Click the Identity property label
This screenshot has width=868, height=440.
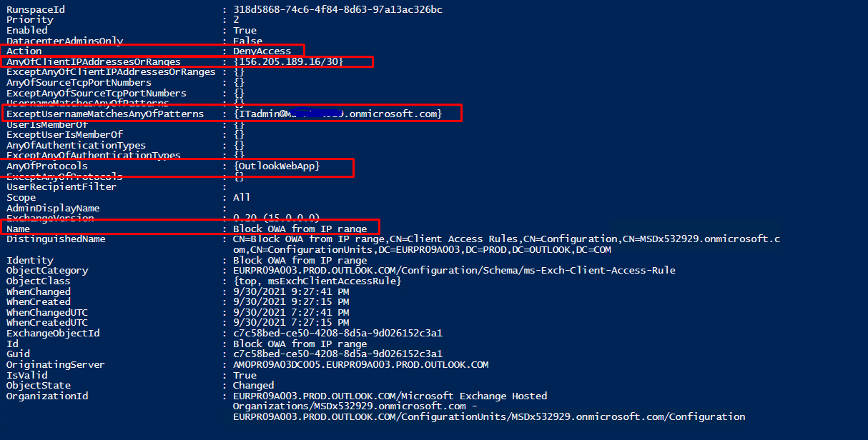tap(30, 261)
